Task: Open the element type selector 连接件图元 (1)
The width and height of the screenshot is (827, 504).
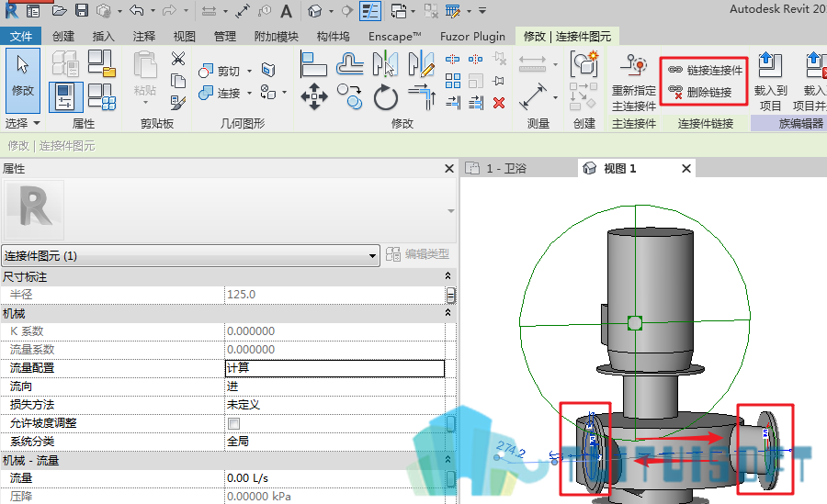Action: click(x=190, y=256)
